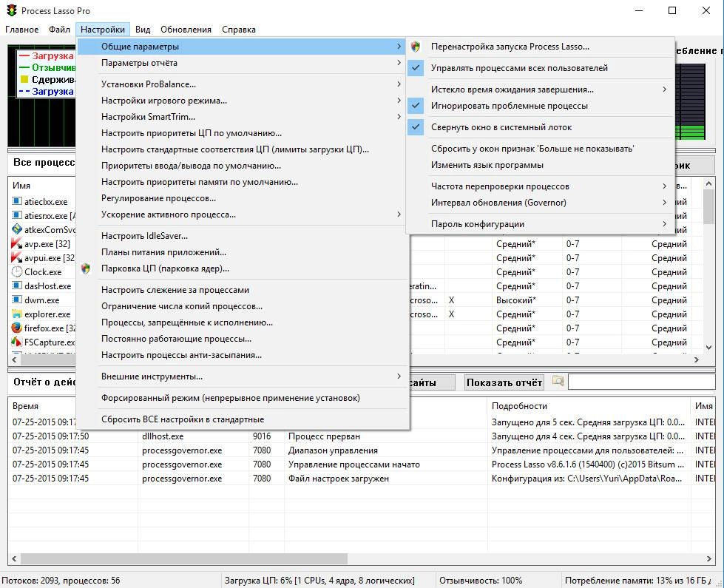The height and width of the screenshot is (588, 724).
Task: Select the atieclxx.exe process icon
Action: click(x=16, y=201)
